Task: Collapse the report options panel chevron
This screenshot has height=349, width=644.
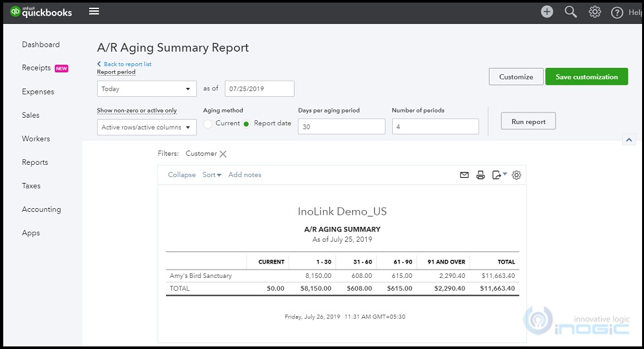Action: (628, 140)
